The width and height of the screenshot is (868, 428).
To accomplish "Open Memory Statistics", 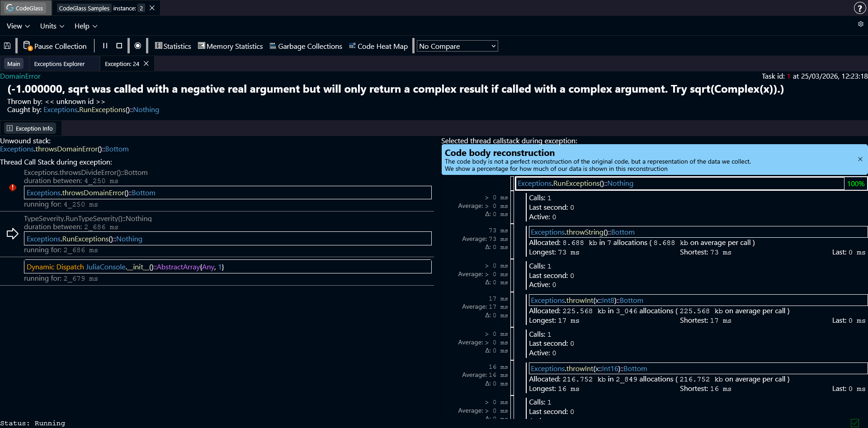I will 230,46.
